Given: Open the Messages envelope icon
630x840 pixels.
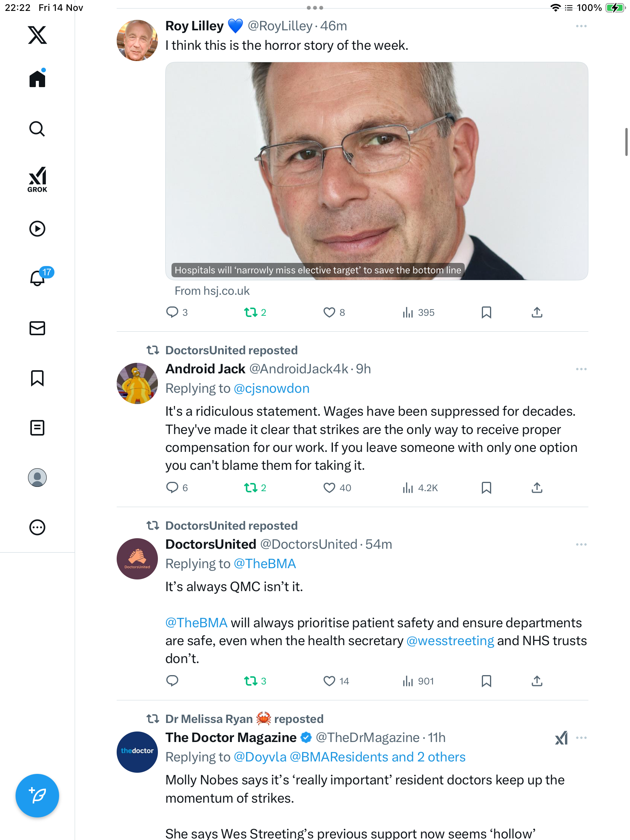Looking at the screenshot, I should tap(37, 328).
